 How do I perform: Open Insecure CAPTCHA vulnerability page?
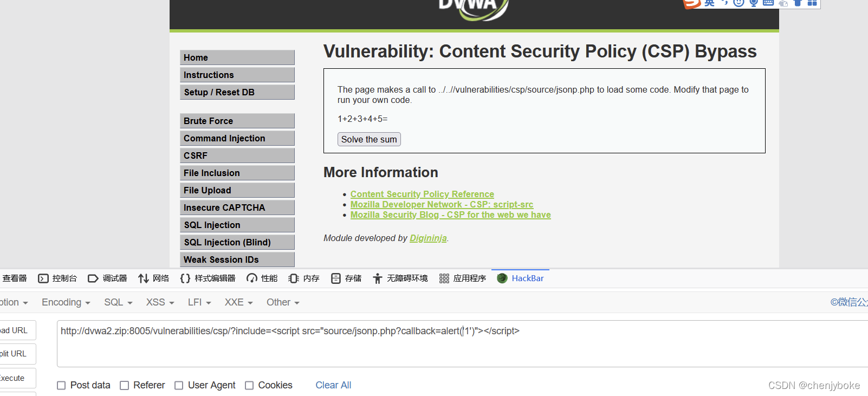[x=237, y=207]
